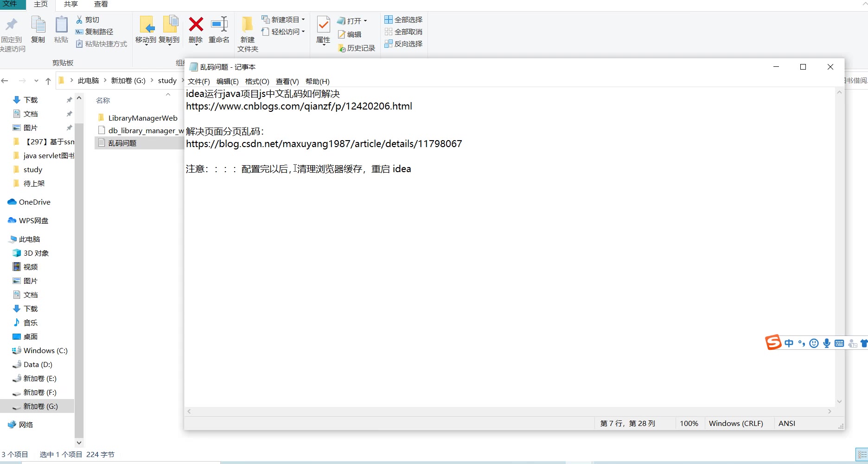Click Copy Path (复制路径)
868x464 pixels.
point(95,32)
